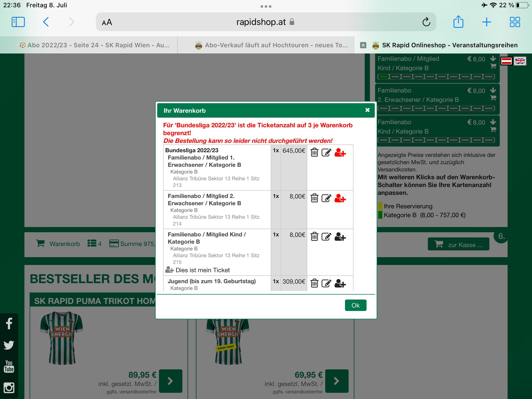Click 'Ihre Reservierung' yellow legend swatch
This screenshot has width=532, height=399.
380,206
